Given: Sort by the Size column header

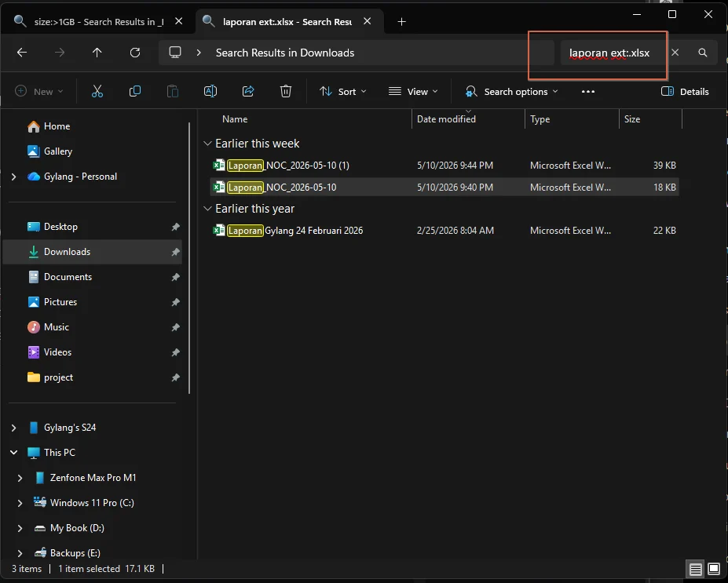Looking at the screenshot, I should click(x=632, y=119).
